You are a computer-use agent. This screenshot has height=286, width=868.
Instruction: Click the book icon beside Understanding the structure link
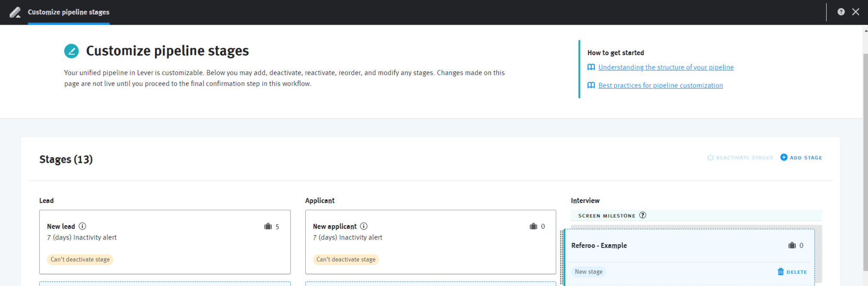coord(591,67)
